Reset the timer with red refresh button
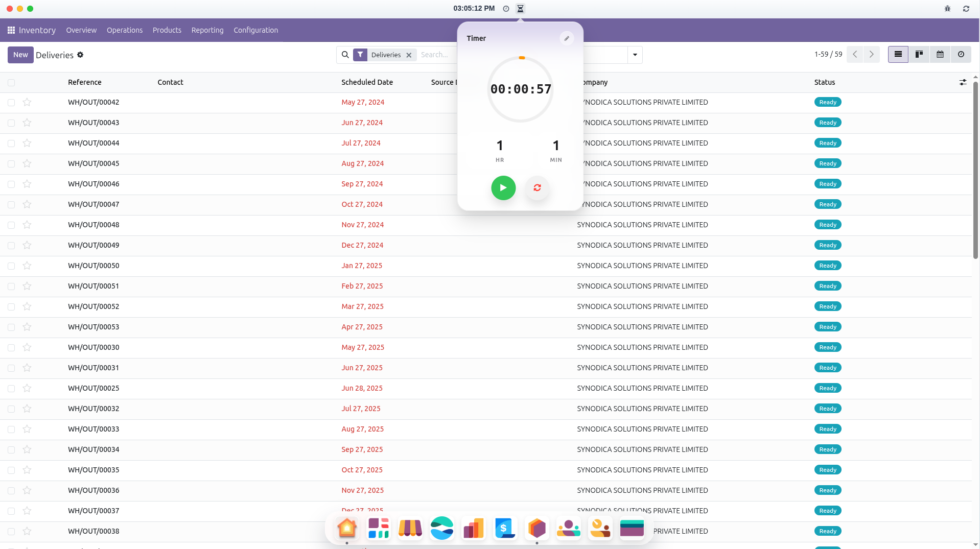This screenshot has width=980, height=549. (537, 188)
